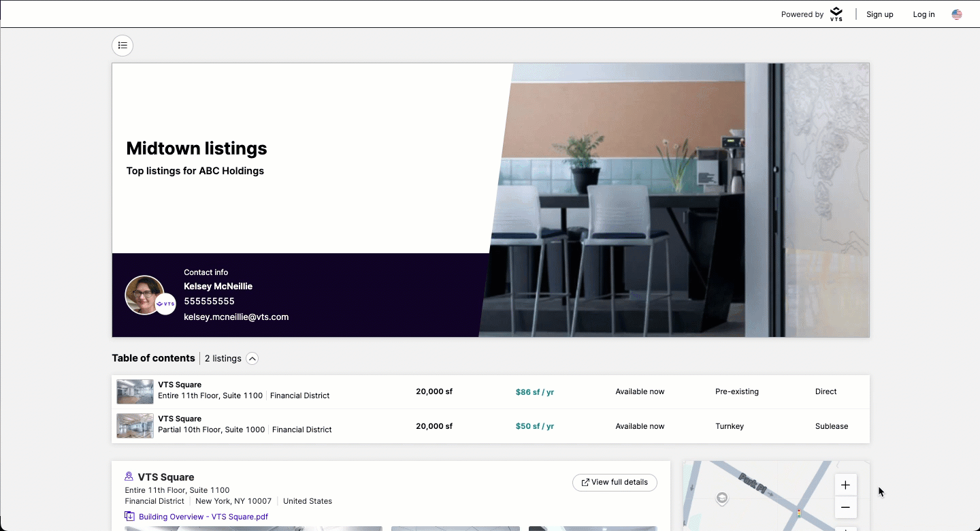Screen dimensions: 980x531
Task: Click Financial District in the Suite 1000 row
Action: point(302,430)
